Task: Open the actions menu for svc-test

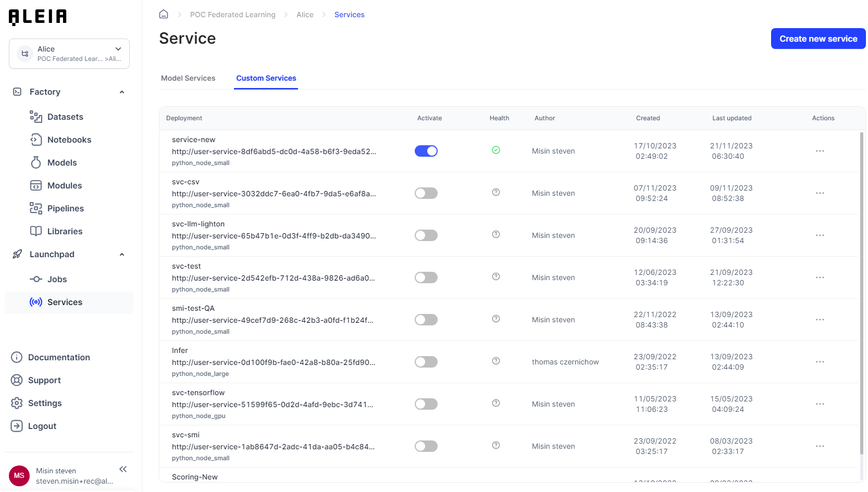Action: click(820, 277)
